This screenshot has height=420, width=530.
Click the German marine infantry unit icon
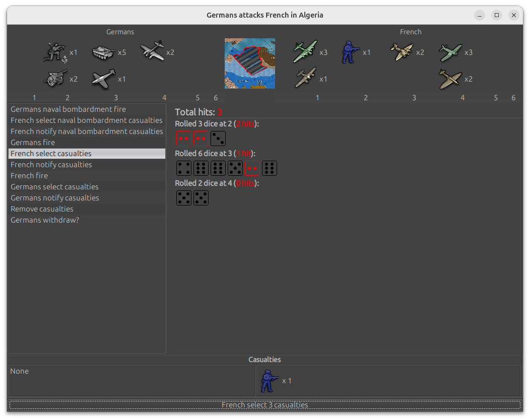pos(55,52)
